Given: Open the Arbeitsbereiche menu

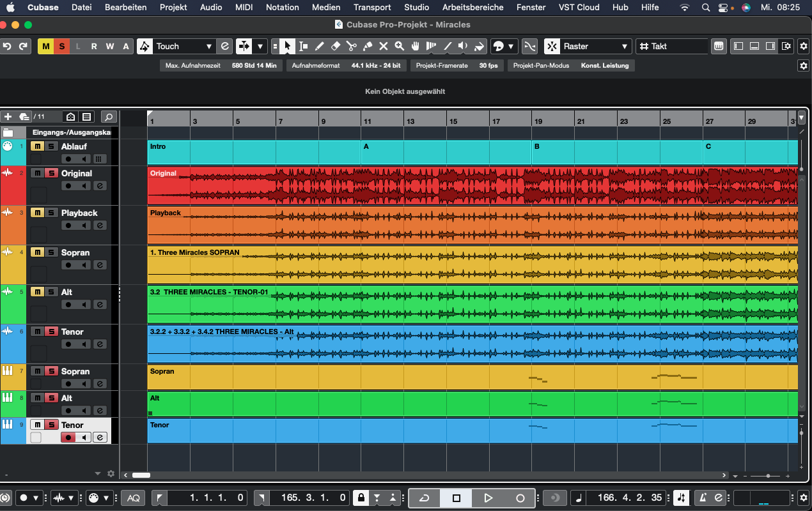Looking at the screenshot, I should coord(473,7).
